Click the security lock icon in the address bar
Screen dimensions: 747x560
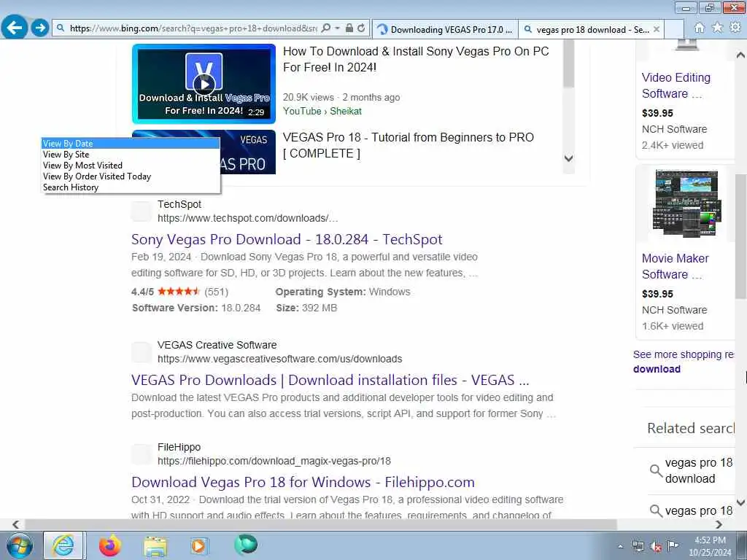tap(349, 28)
